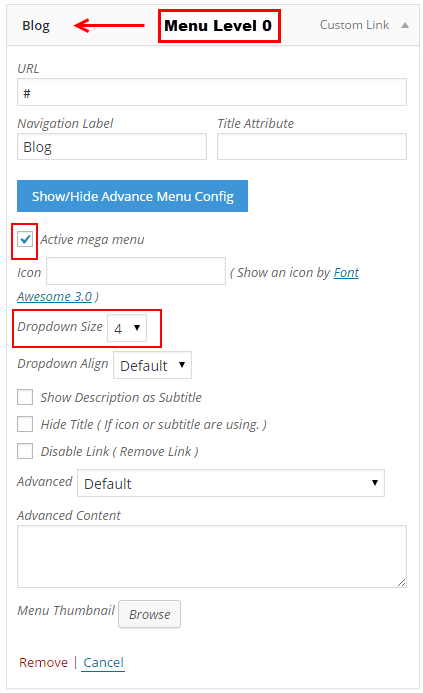Uncheck the Active mega menu checkbox
The width and height of the screenshot is (423, 693).
[25, 240]
